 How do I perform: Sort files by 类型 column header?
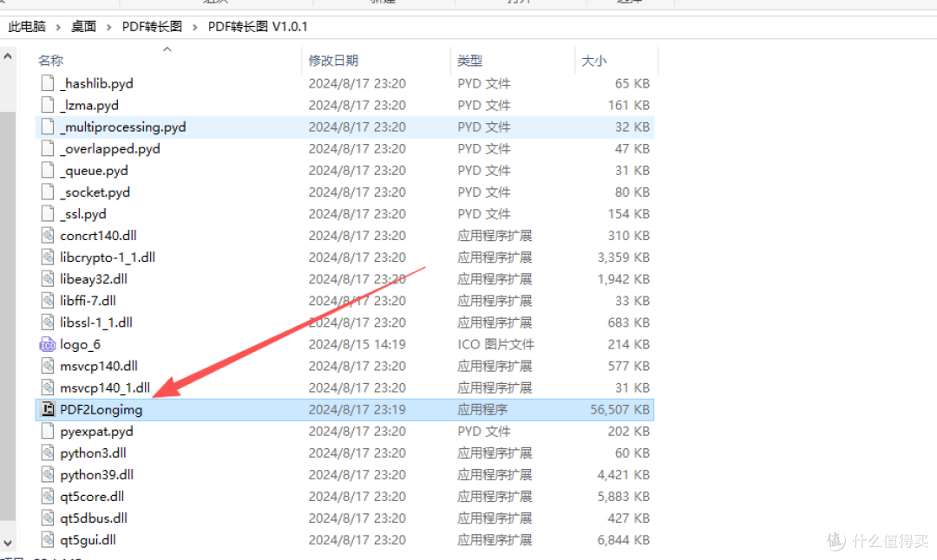(469, 61)
